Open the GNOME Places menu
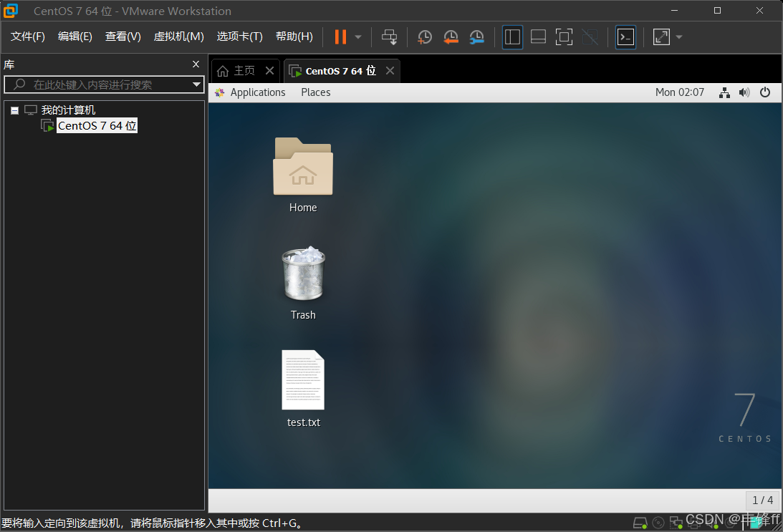783x532 pixels. click(x=316, y=92)
